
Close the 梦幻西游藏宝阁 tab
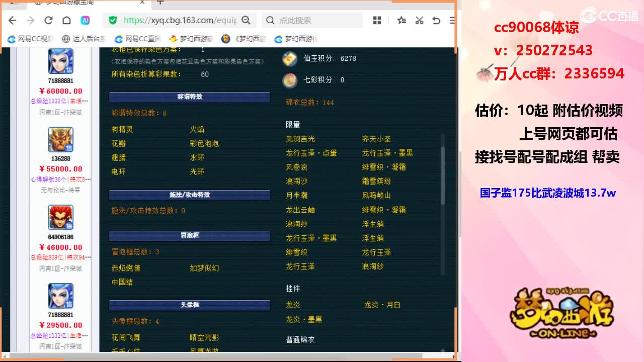coord(142,3)
